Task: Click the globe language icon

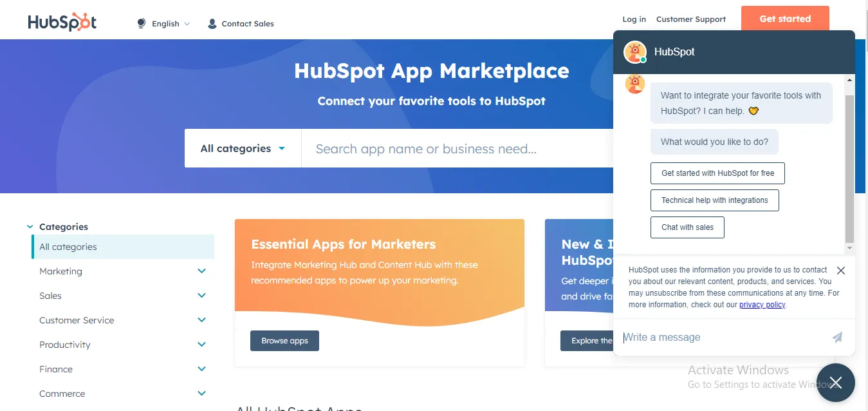Action: 142,23
